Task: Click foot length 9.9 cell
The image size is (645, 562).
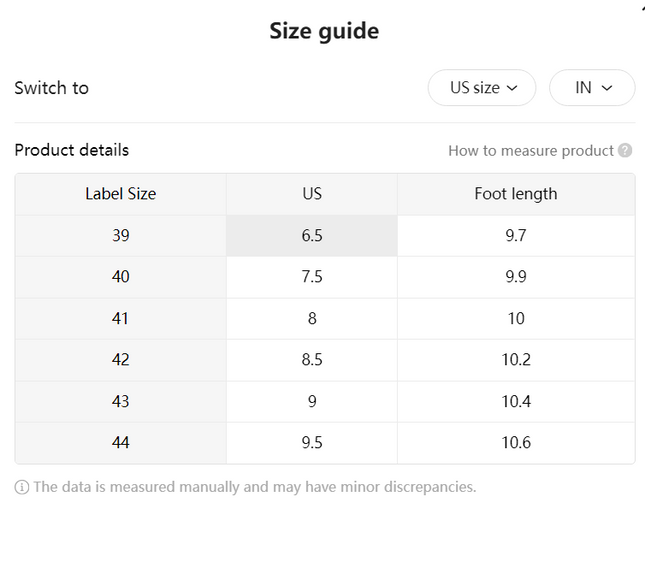Action: click(516, 277)
